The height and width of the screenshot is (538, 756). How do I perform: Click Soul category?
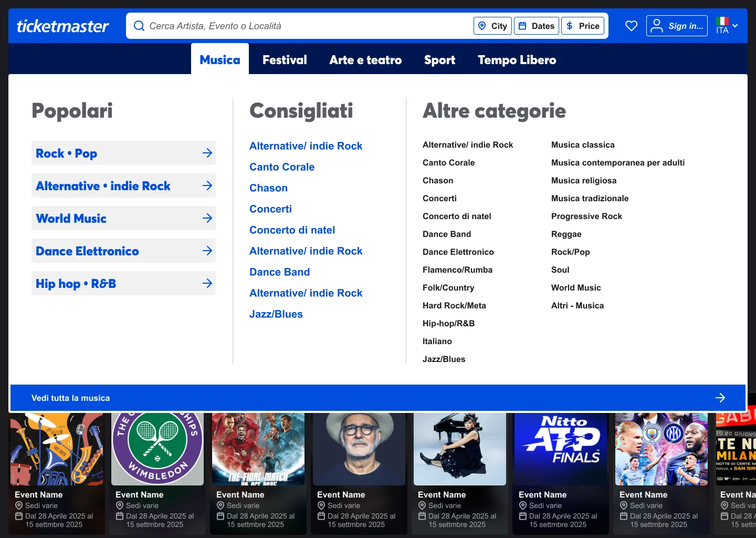coord(560,270)
